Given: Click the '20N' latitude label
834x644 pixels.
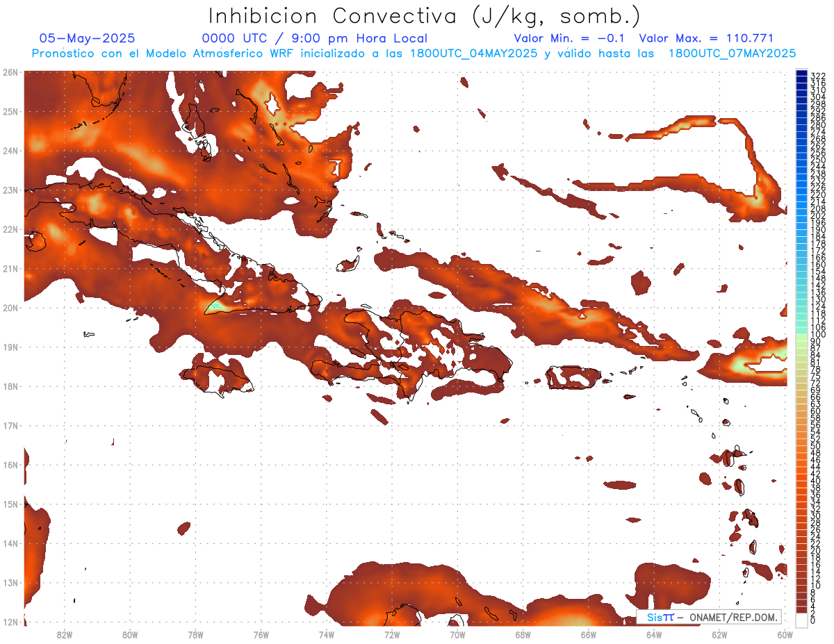Looking at the screenshot, I should [x=10, y=307].
